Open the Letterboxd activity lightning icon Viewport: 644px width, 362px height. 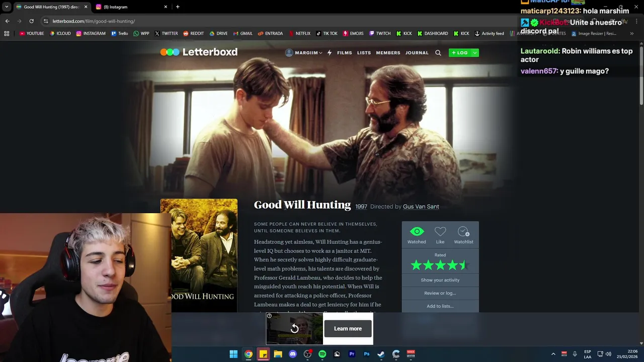[330, 53]
